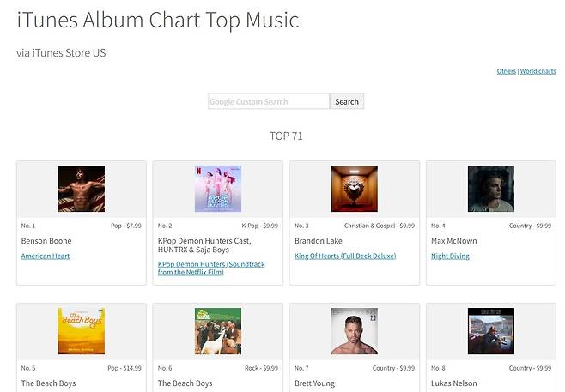565x392 pixels.
Task: Click the Benson Boone artist name
Action: click(46, 241)
